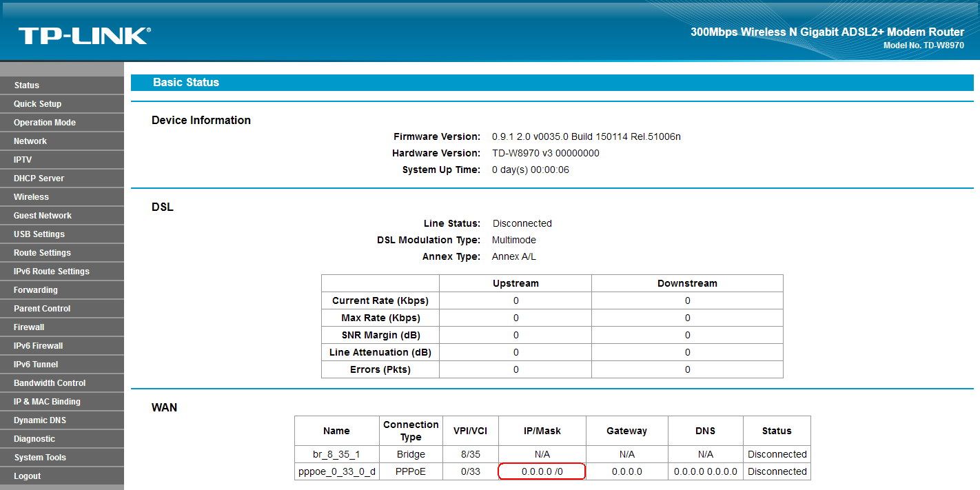Go to Bandwidth Control

pos(62,383)
